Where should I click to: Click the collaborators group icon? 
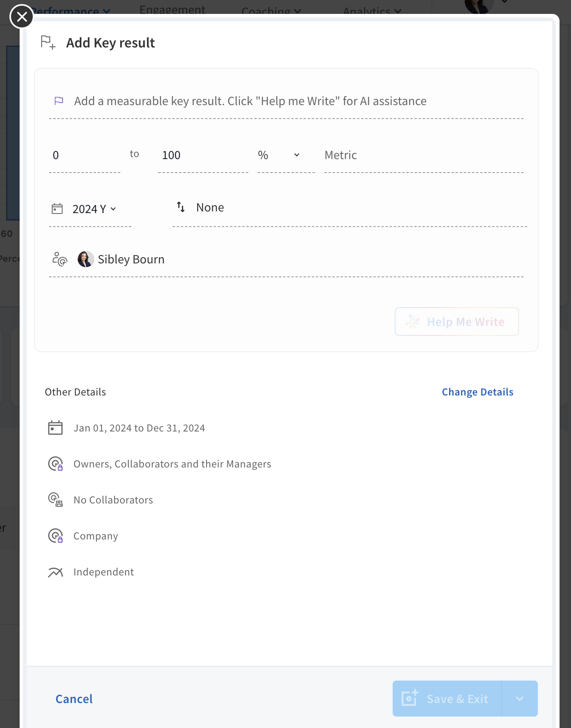click(56, 500)
